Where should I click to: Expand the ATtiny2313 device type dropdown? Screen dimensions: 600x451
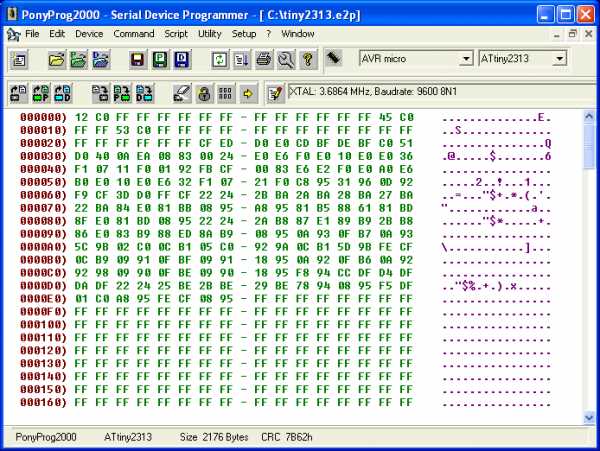pos(559,58)
